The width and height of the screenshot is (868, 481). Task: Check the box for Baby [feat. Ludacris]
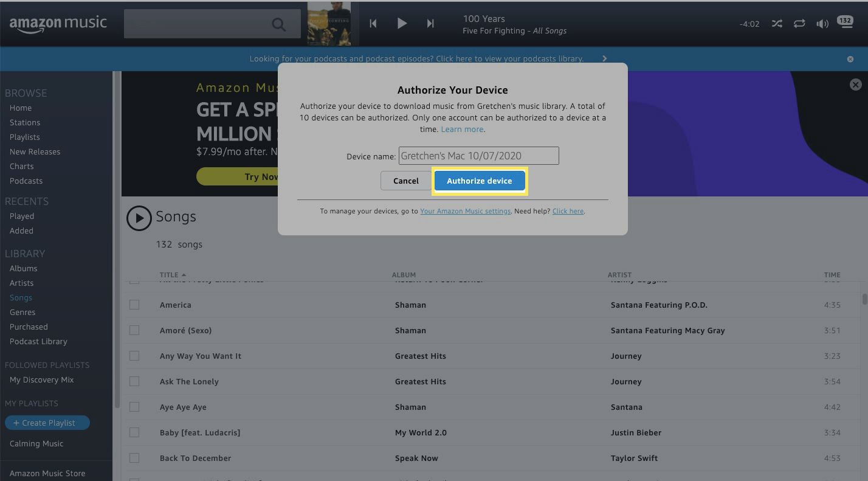pyautogui.click(x=134, y=432)
